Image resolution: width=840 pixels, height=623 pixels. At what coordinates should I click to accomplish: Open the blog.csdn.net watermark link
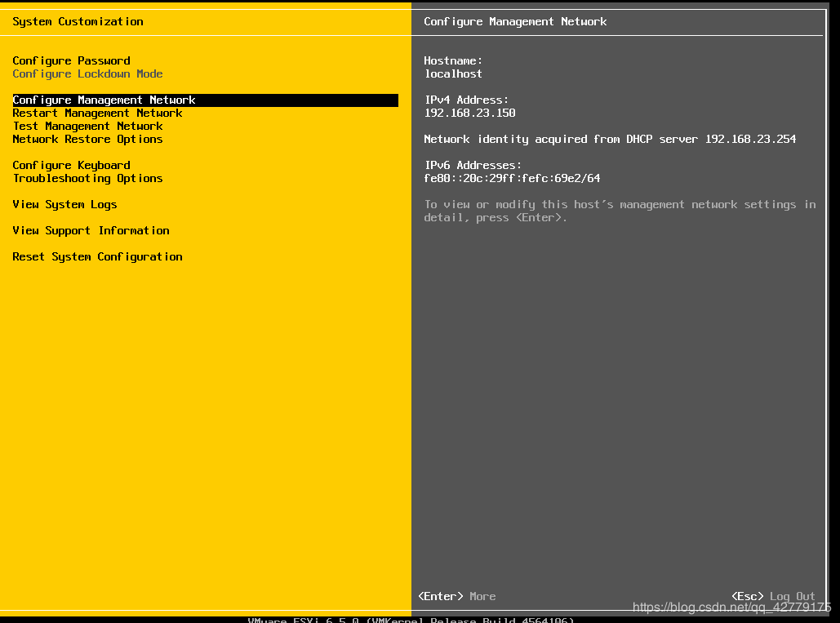tap(731, 607)
